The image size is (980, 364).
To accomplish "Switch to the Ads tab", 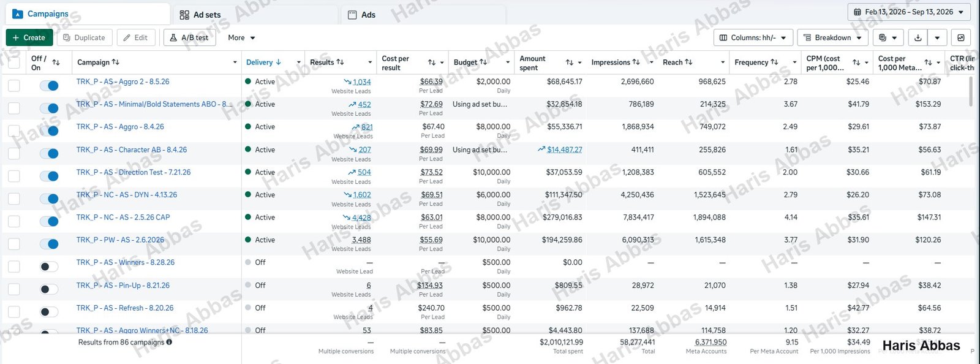I will [423, 15].
